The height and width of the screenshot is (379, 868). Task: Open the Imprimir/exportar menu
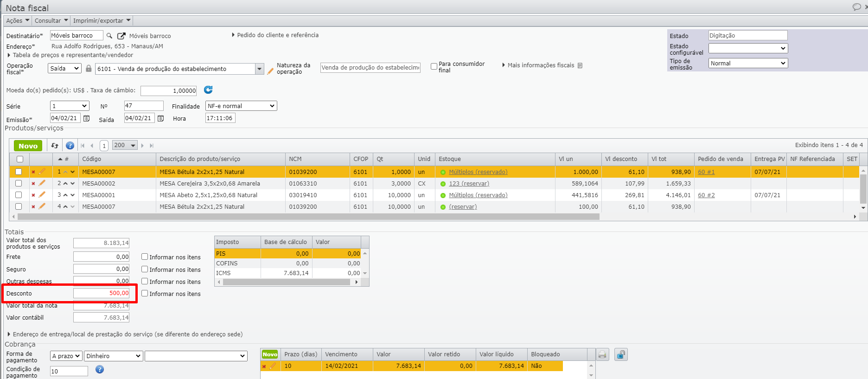pos(102,20)
